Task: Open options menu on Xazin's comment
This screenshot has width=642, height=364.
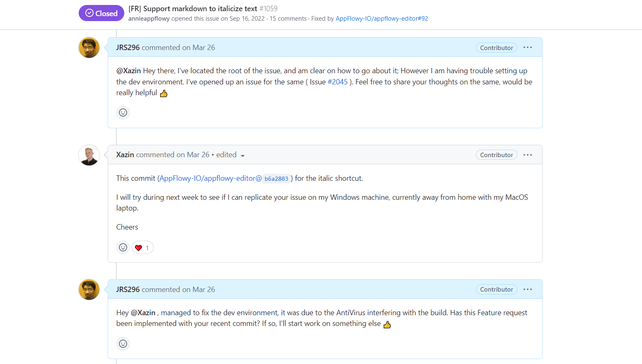Action: [527, 155]
